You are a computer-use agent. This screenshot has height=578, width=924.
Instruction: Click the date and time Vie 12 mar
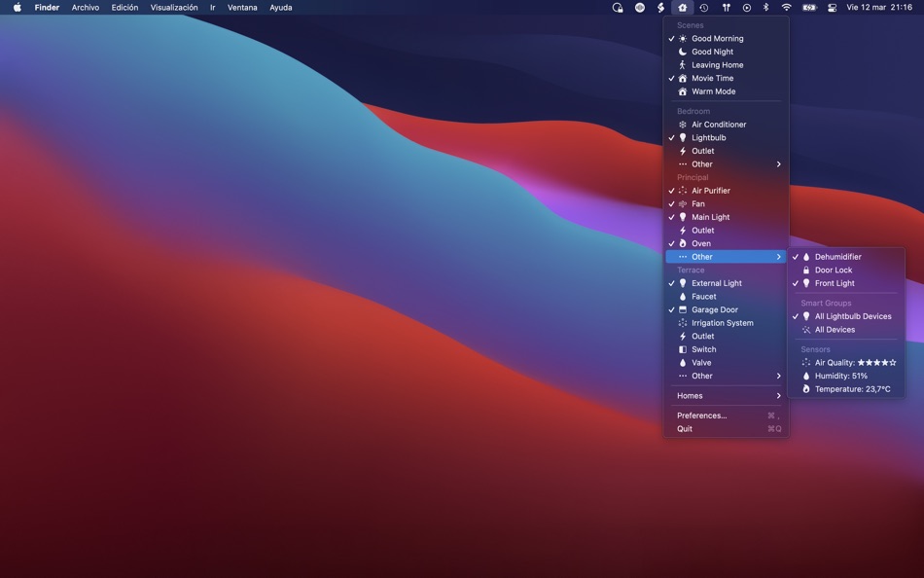(879, 8)
